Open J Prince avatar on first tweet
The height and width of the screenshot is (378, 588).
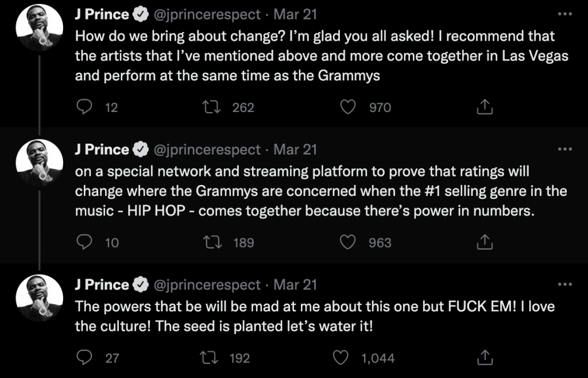tap(40, 28)
